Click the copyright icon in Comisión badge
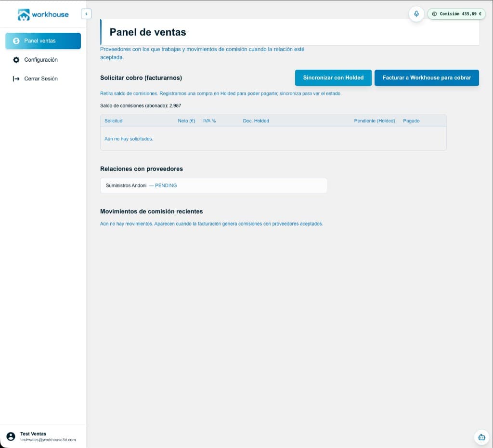Viewport: 493px width, 448px height. pyautogui.click(x=434, y=14)
